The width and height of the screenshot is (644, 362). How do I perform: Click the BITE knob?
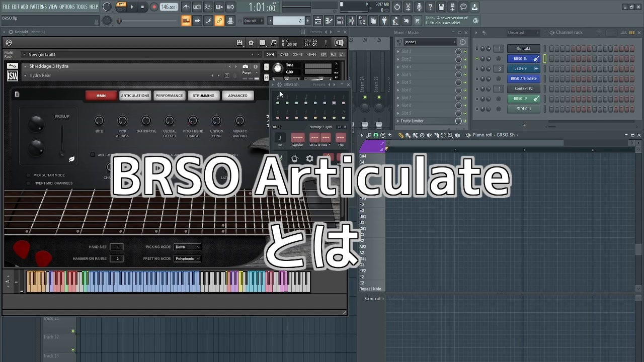[x=99, y=121]
